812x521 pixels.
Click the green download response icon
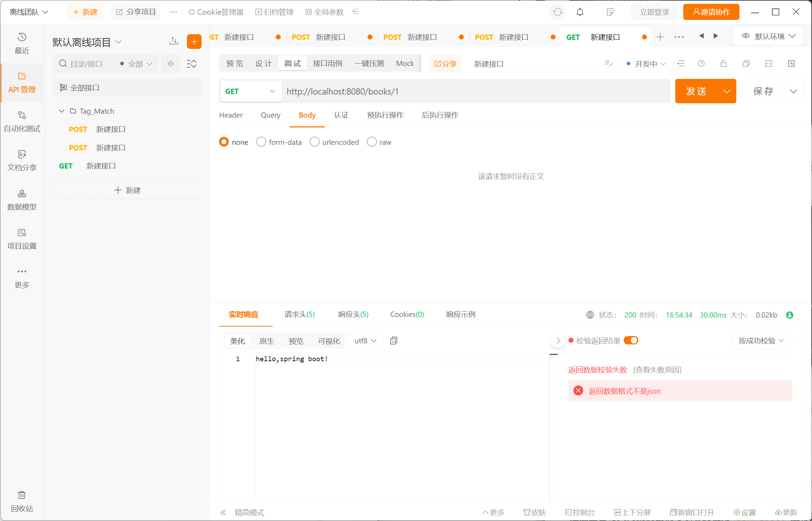pyautogui.click(x=790, y=315)
